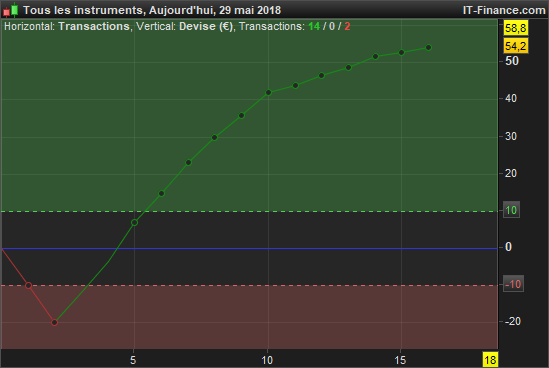The width and height of the screenshot is (549, 368).
Task: Select the data point at transaction 12
Action: pyautogui.click(x=322, y=75)
